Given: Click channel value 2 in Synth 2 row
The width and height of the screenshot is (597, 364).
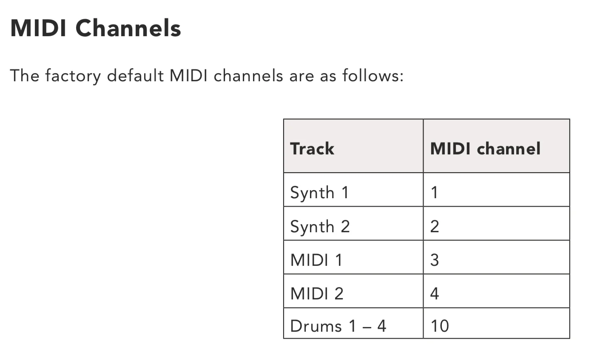Looking at the screenshot, I should (x=435, y=226).
